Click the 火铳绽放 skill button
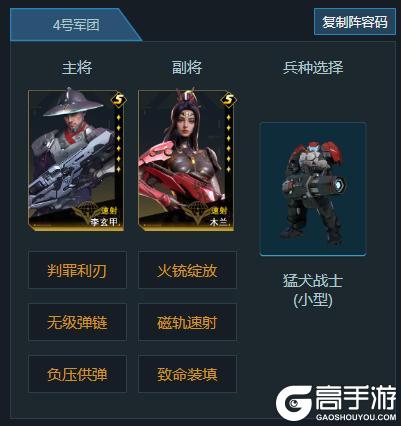Image resolution: width=401 pixels, height=426 pixels. [187, 270]
